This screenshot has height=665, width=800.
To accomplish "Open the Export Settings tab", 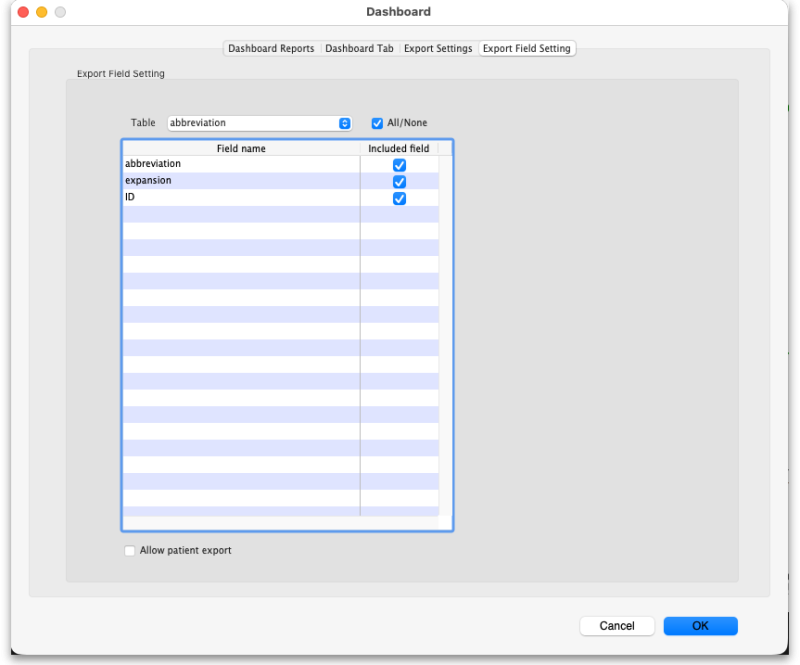I will 438,48.
